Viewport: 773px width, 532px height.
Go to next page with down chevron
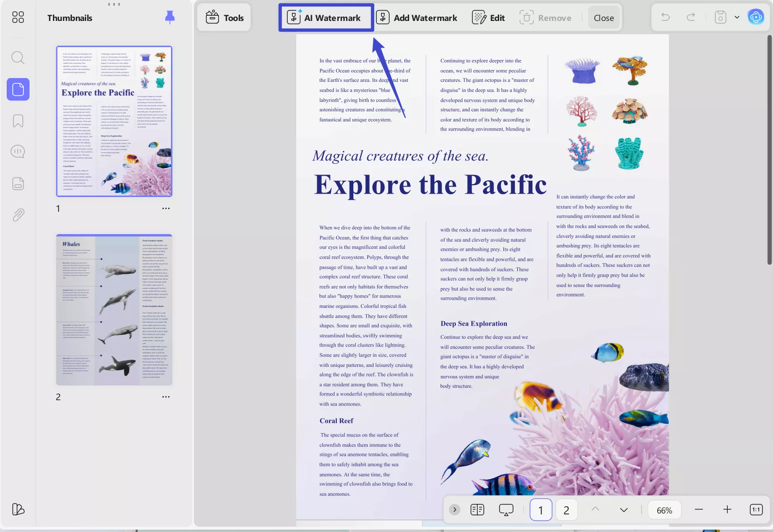[623, 509]
